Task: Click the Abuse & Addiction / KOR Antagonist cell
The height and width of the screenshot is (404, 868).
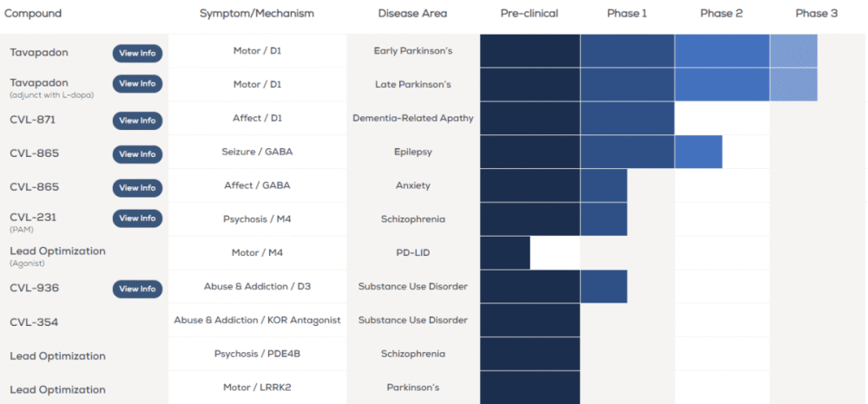Action: 257,320
